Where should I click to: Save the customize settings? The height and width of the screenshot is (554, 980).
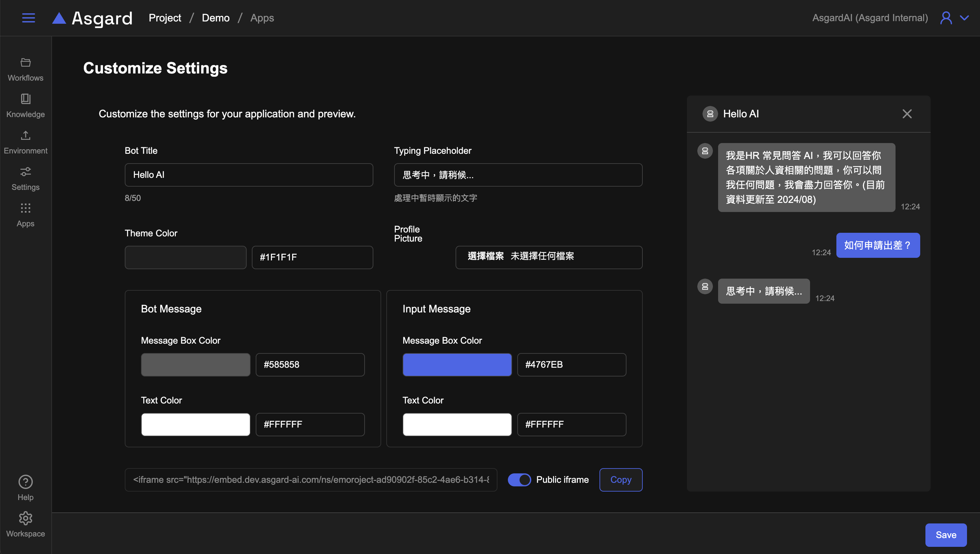click(946, 535)
